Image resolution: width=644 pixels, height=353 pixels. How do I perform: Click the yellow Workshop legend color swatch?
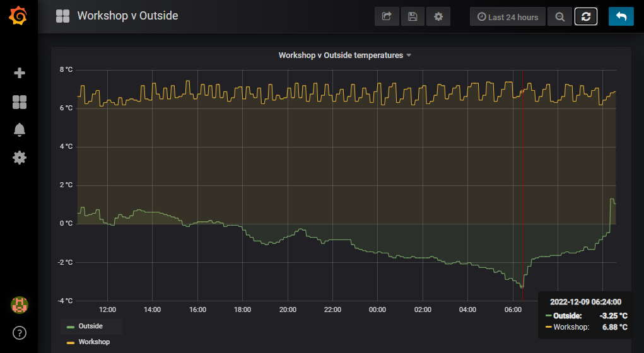pyautogui.click(x=71, y=342)
